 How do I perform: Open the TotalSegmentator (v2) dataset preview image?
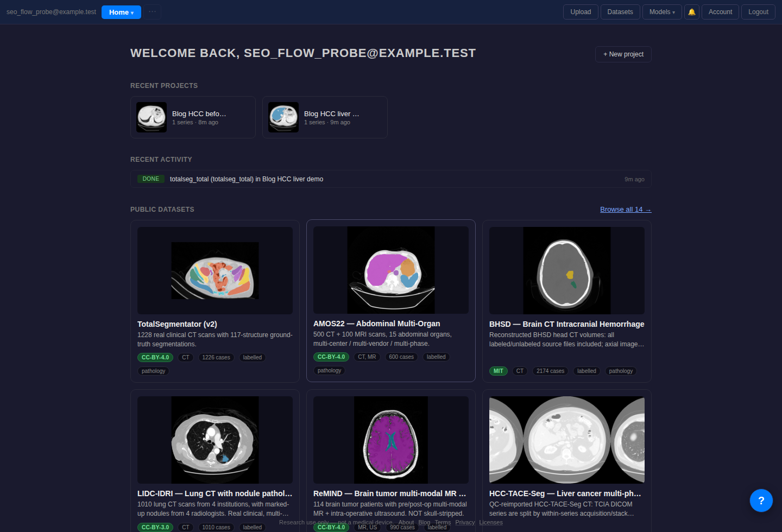pyautogui.click(x=215, y=270)
